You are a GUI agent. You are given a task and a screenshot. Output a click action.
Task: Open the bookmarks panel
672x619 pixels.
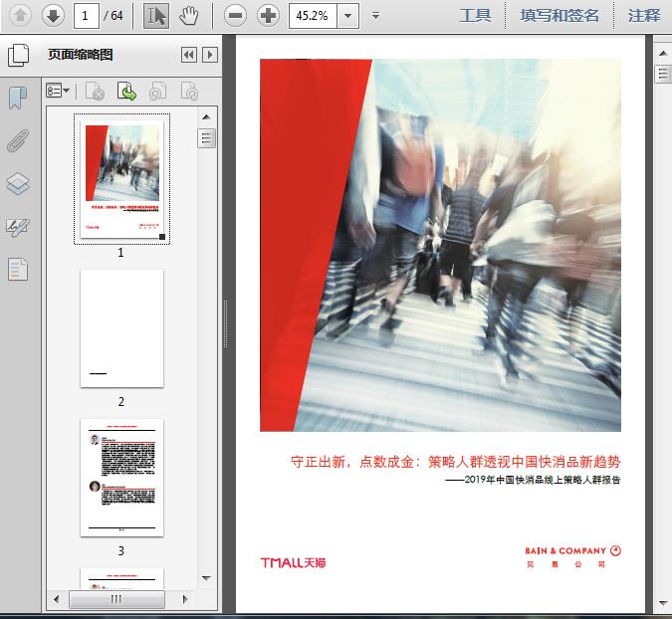tap(18, 99)
